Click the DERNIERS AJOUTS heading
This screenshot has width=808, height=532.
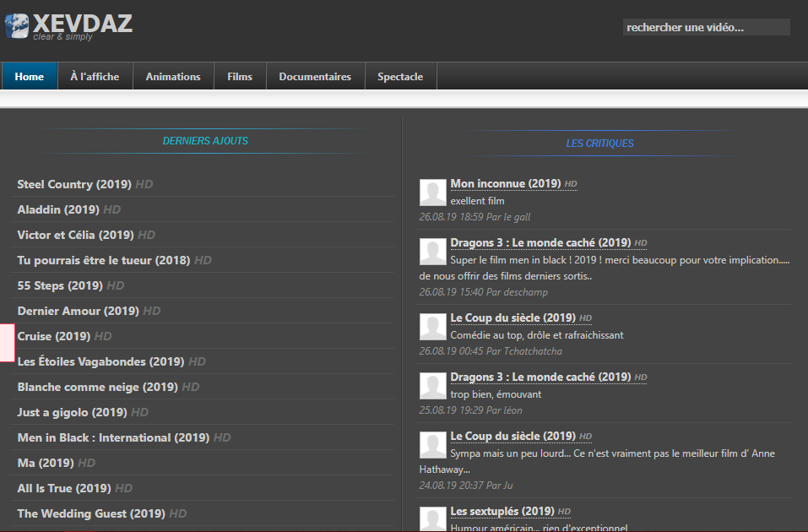(x=205, y=141)
